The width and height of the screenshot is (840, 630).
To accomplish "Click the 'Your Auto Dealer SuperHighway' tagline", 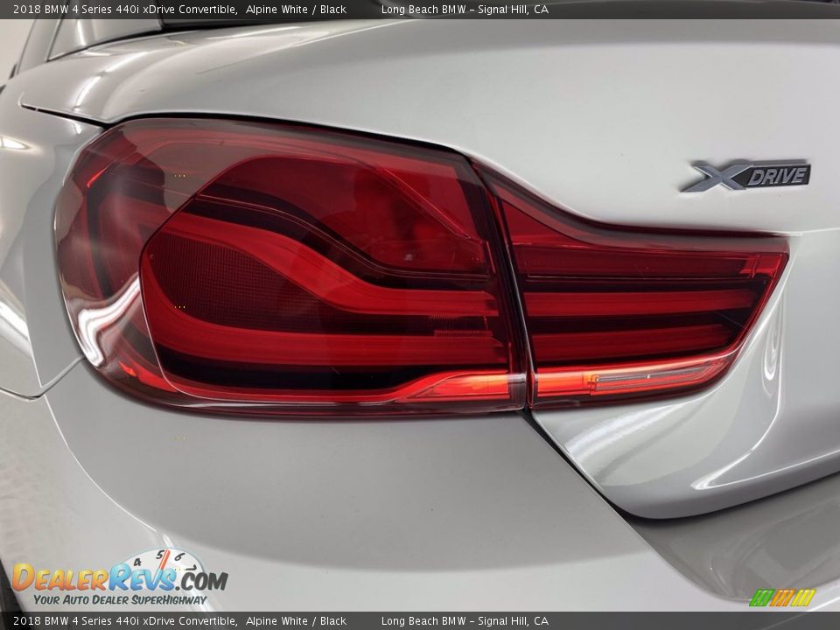I will (120, 600).
